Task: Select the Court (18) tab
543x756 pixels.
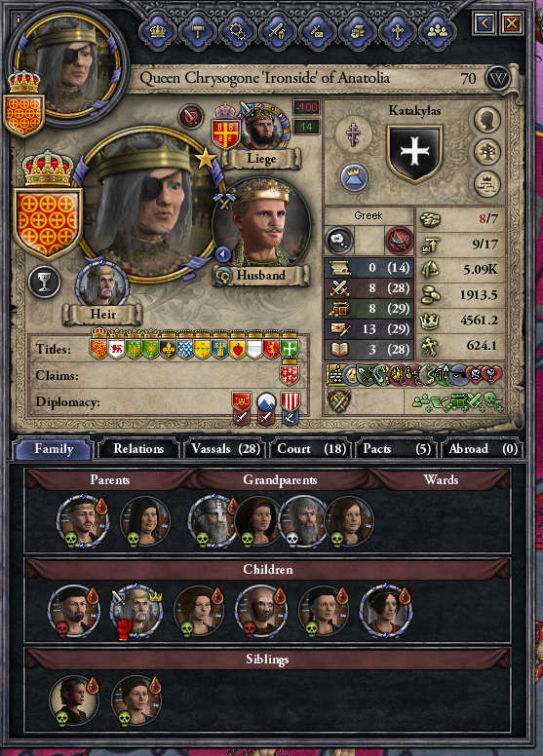Action: click(x=311, y=449)
